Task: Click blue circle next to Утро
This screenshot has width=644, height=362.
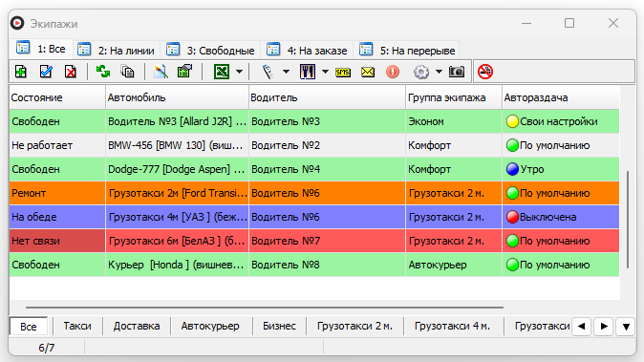Action: click(512, 169)
